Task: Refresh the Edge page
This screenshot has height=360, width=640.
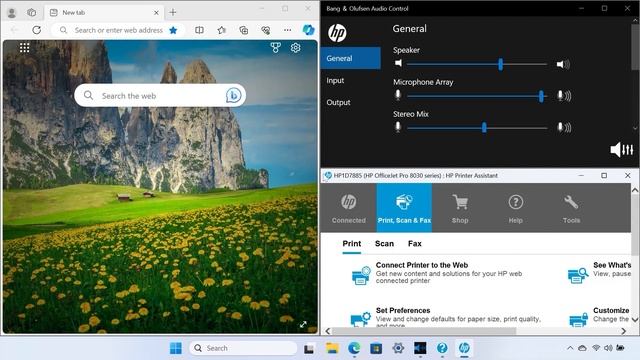Action: (x=36, y=30)
